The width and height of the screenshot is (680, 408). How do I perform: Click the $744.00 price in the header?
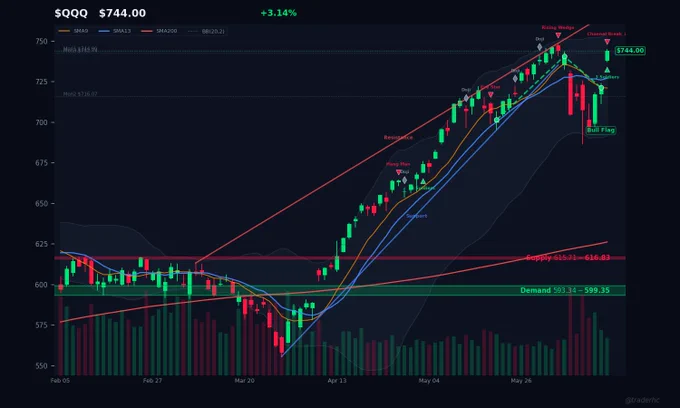tap(122, 13)
